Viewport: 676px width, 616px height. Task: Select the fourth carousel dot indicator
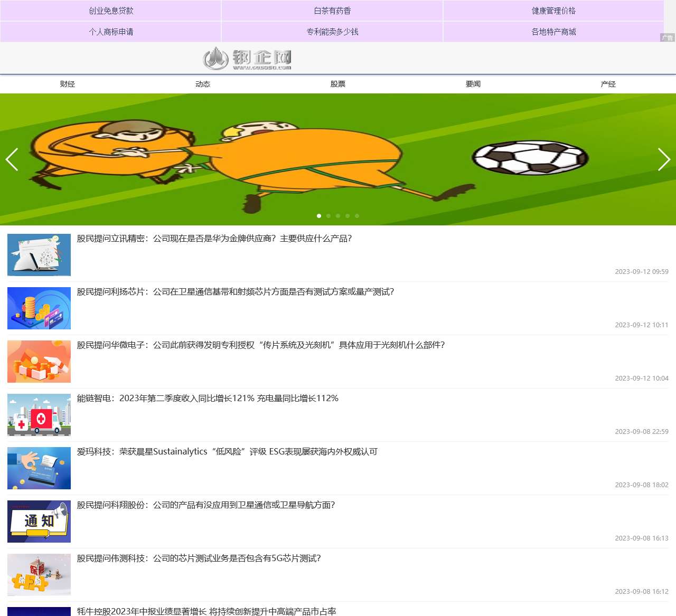tap(348, 216)
